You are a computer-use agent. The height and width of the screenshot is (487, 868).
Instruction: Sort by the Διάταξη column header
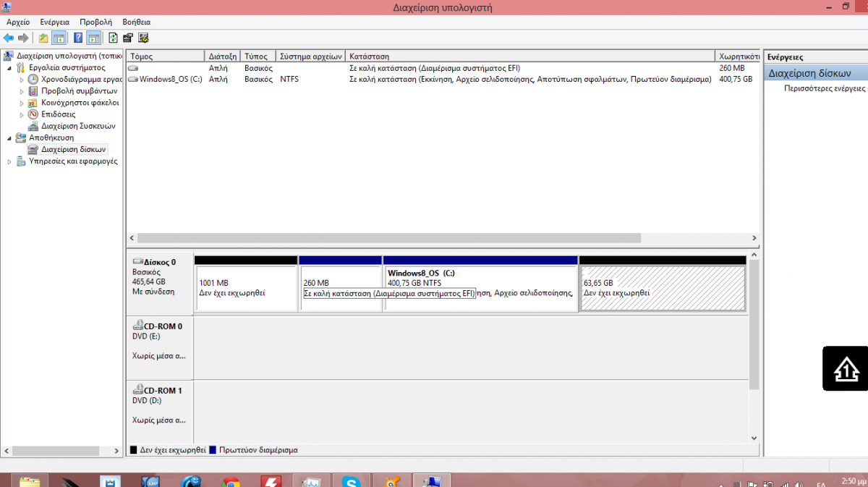(x=223, y=56)
